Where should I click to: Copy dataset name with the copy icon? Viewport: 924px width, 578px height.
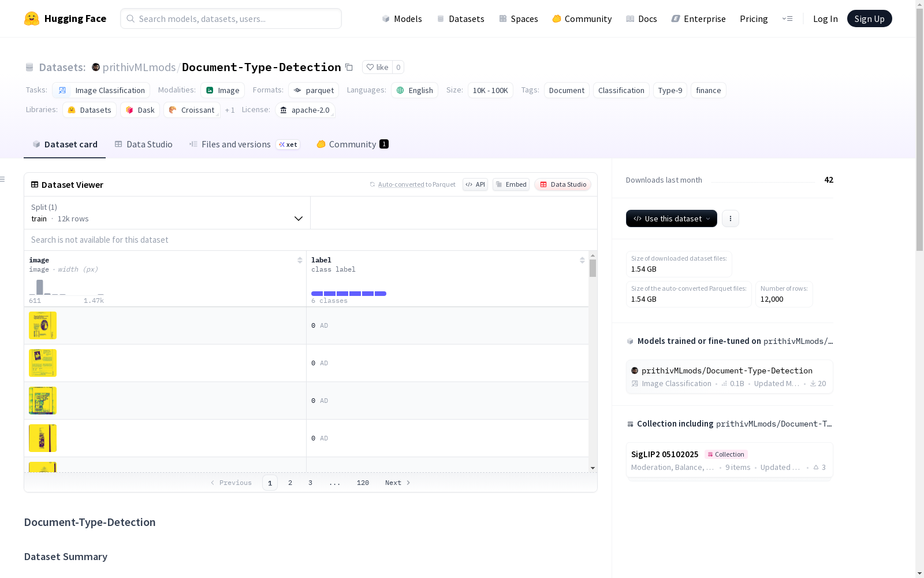(x=349, y=67)
